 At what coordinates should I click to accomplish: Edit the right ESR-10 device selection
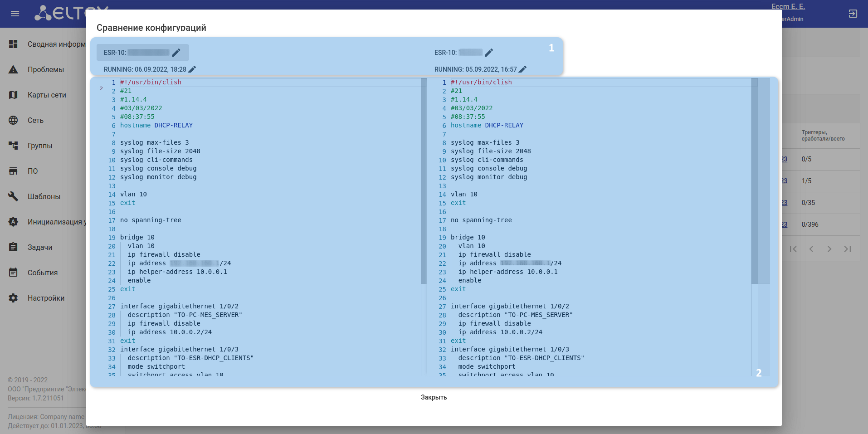[488, 53]
